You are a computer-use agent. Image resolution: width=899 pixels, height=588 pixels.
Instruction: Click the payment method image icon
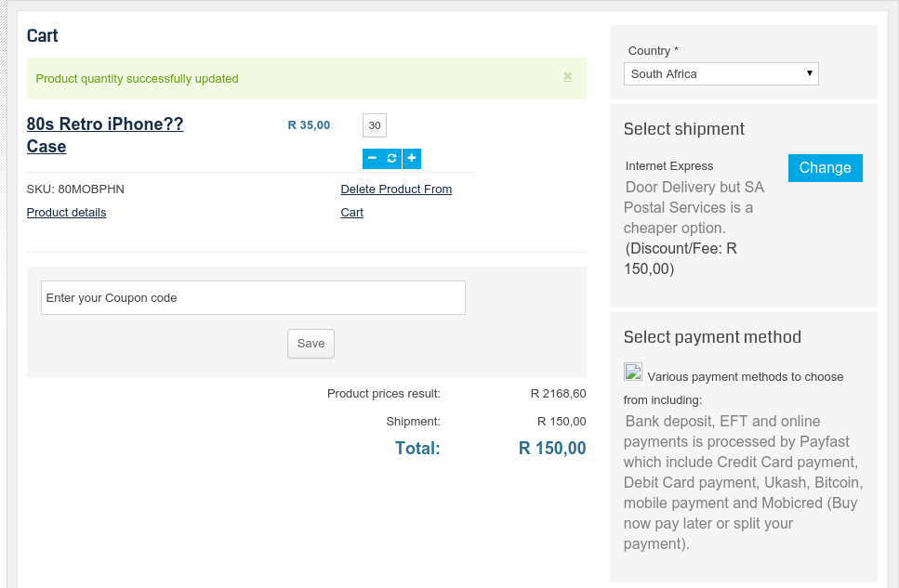[633, 372]
